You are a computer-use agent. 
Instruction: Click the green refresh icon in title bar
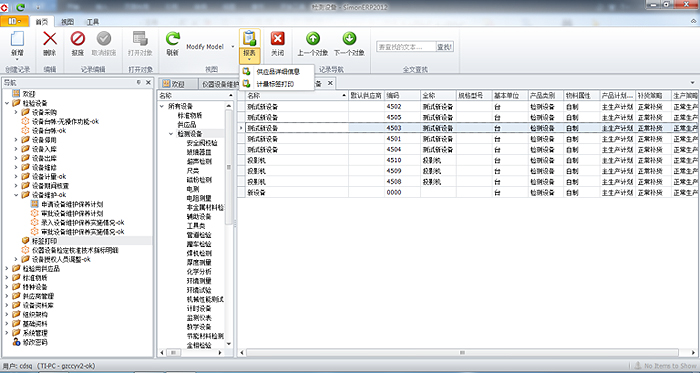pyautogui.click(x=21, y=7)
